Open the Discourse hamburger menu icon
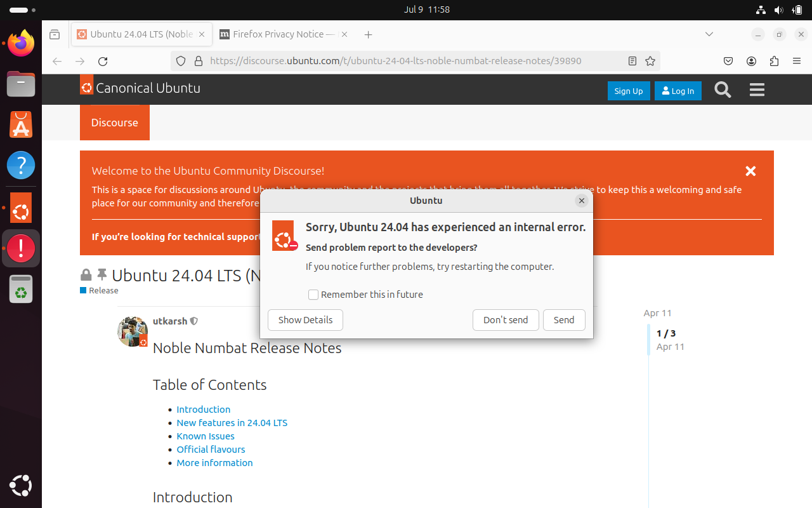This screenshot has height=508, width=812. coord(757,90)
